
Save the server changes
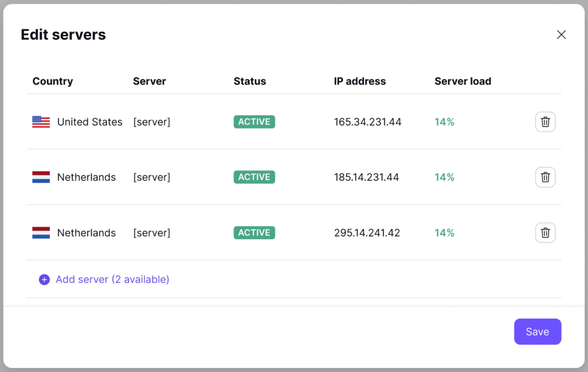click(x=537, y=331)
